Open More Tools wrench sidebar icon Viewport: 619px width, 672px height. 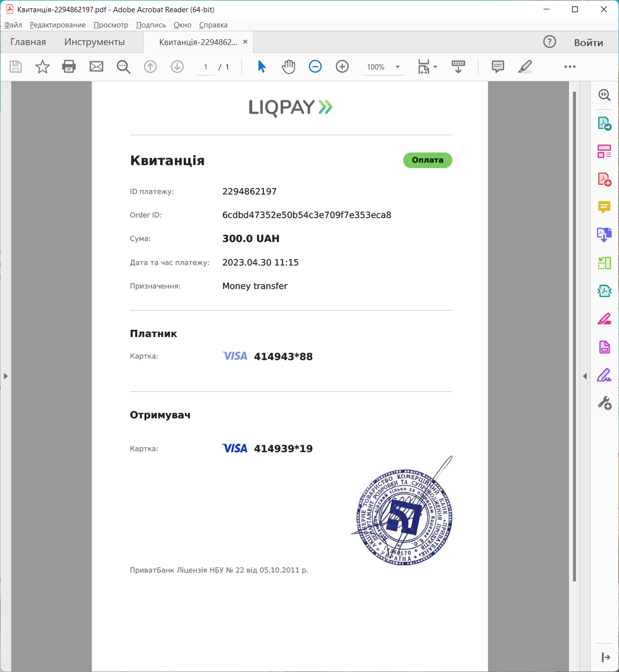[604, 403]
